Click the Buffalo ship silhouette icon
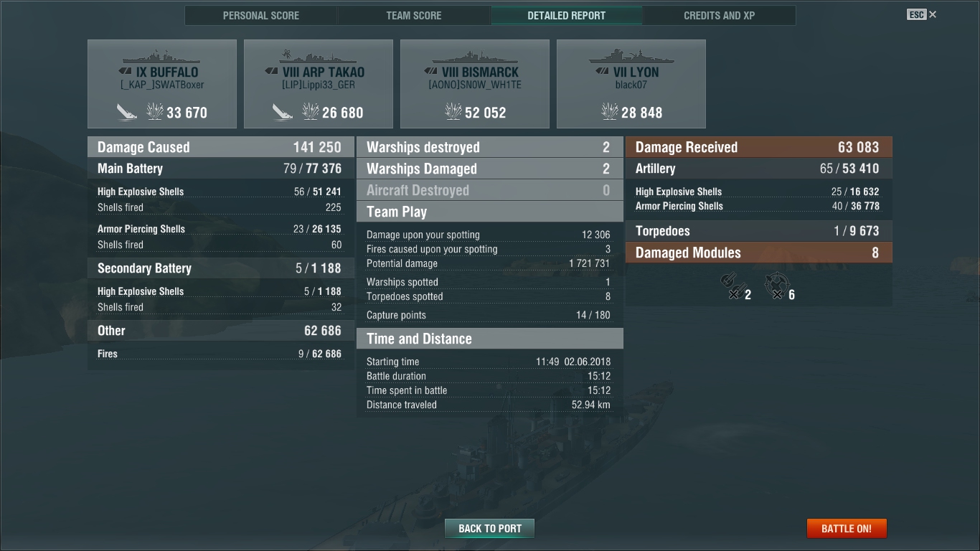 click(161, 57)
